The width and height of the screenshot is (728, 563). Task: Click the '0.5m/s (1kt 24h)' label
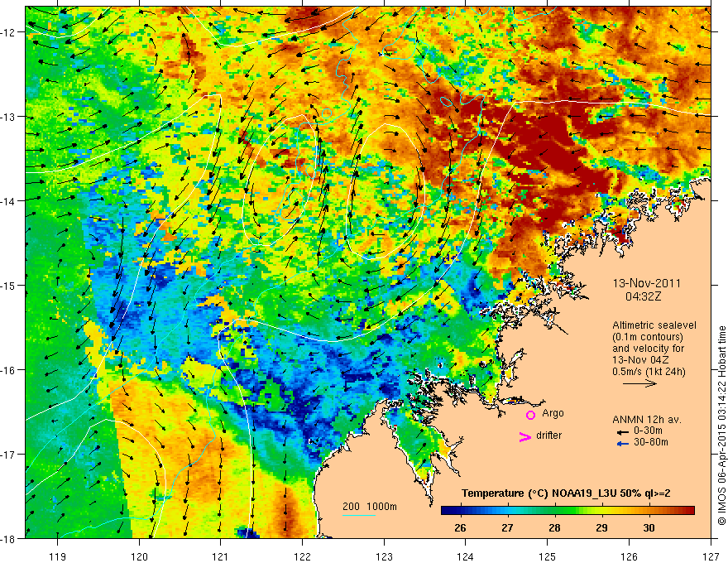click(649, 371)
